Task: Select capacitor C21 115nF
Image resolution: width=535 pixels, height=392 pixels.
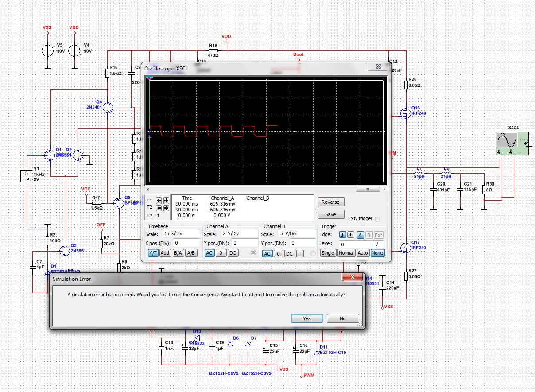Action: (460, 190)
